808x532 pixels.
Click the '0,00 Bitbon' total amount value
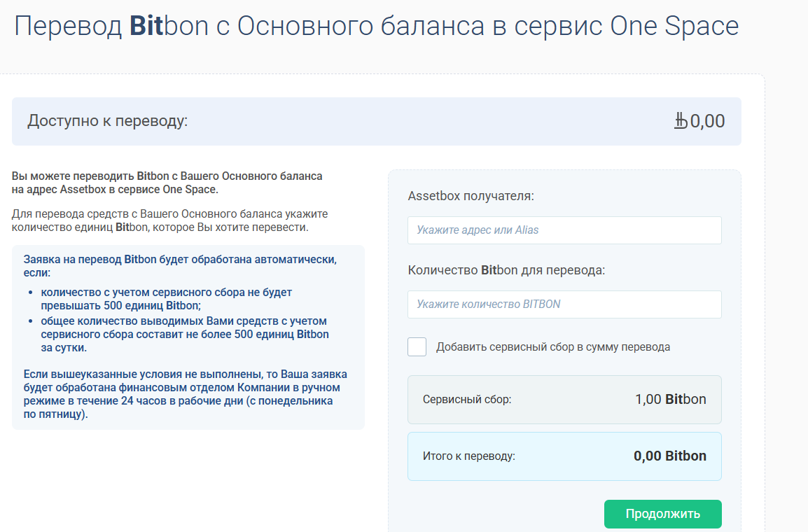670,456
